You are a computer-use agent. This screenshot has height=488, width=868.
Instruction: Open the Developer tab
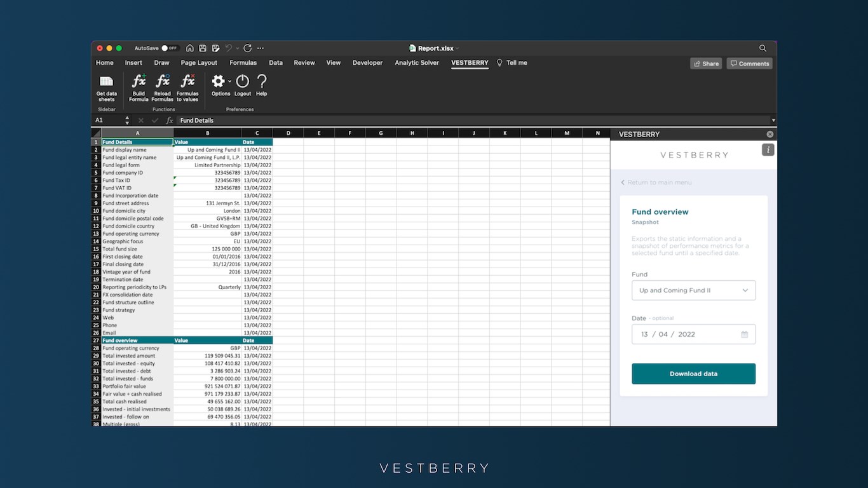(368, 63)
